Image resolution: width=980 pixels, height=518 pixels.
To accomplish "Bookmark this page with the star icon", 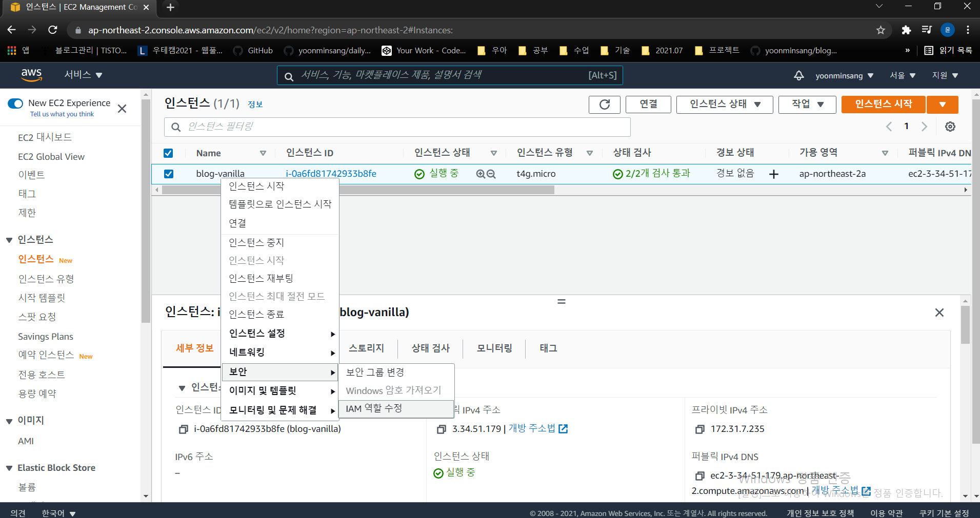I will tap(881, 30).
